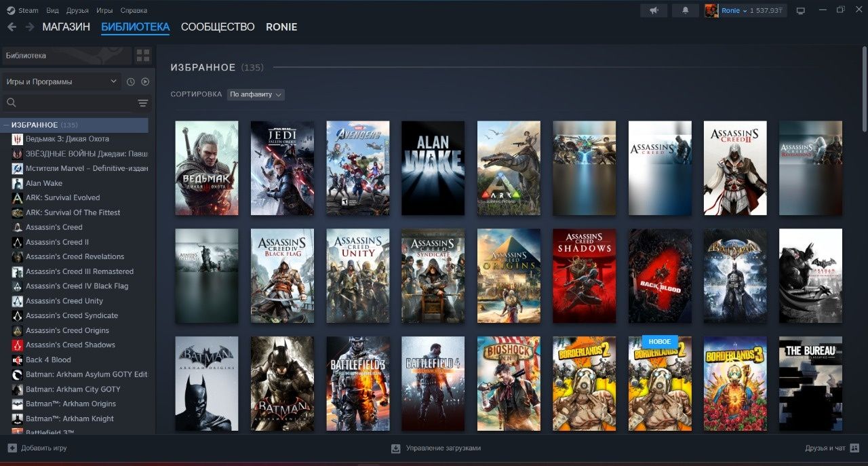Click the ARK: Survival Evolved sidebar icon

tap(18, 198)
